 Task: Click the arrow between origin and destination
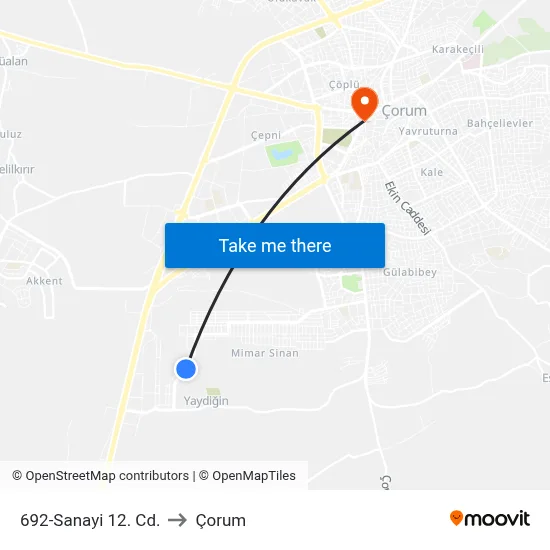click(x=177, y=520)
